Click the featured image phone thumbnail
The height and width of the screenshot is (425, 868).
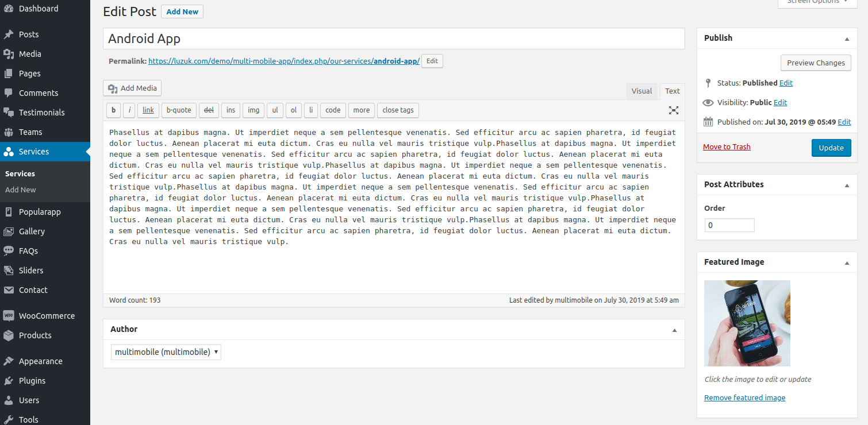click(747, 323)
